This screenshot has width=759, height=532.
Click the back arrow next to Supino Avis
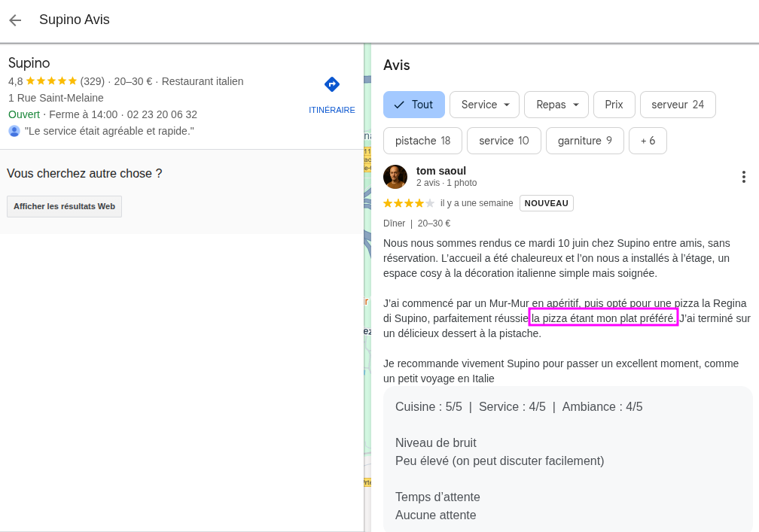(x=16, y=20)
